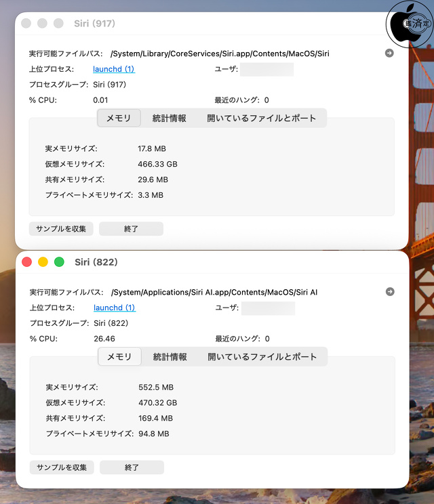This screenshot has height=504, width=434.
Task: Click 最近のハング: 0 in Siri (917) window
Action: pos(241,100)
